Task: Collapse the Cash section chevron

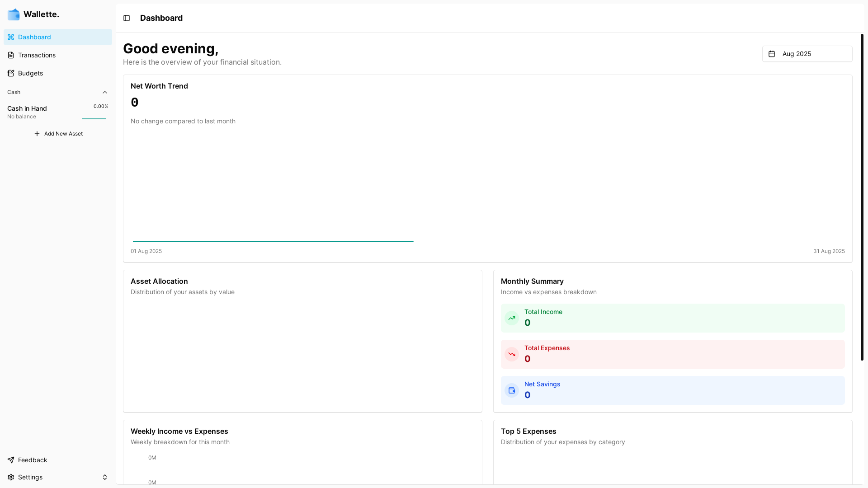Action: click(x=105, y=92)
